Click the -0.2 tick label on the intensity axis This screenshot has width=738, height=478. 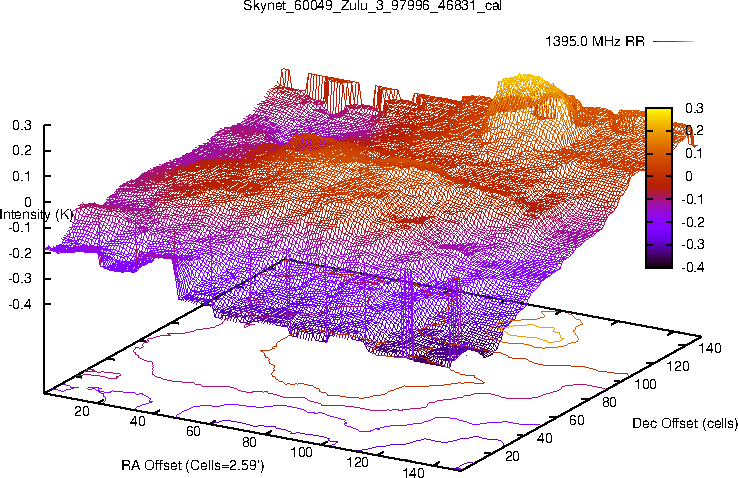(20, 253)
